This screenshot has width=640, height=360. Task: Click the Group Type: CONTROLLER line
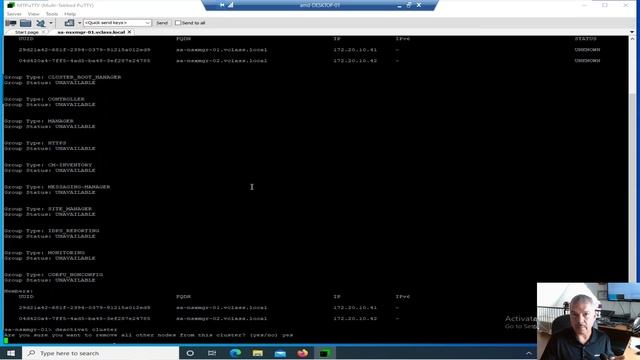[x=44, y=99]
